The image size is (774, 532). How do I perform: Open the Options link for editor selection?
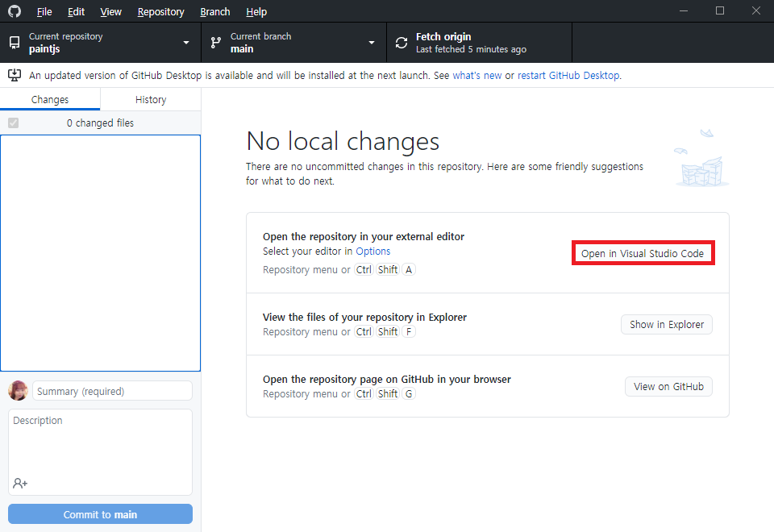coord(373,251)
